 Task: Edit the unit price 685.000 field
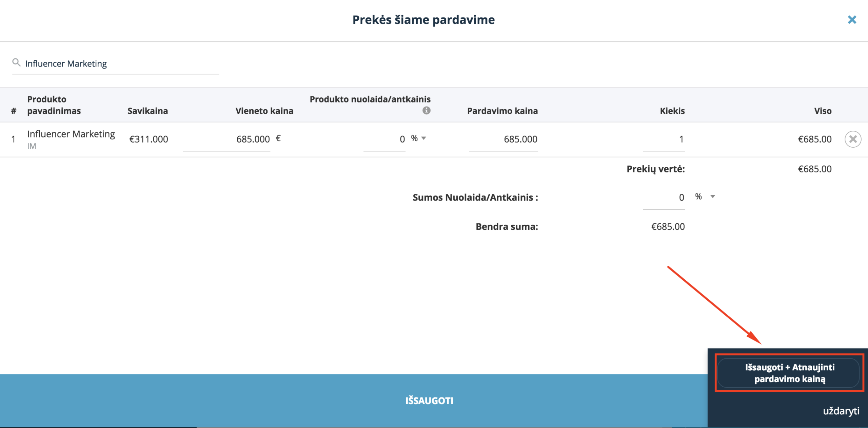pyautogui.click(x=226, y=139)
